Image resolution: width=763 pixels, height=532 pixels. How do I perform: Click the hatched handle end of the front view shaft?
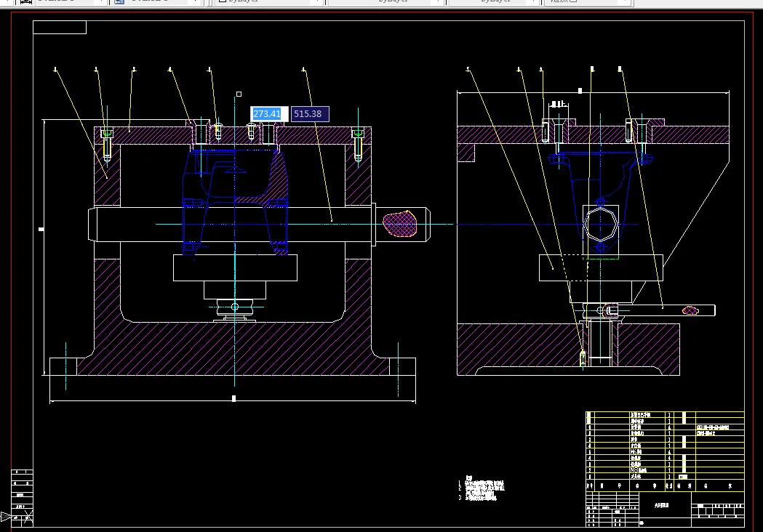[400, 224]
